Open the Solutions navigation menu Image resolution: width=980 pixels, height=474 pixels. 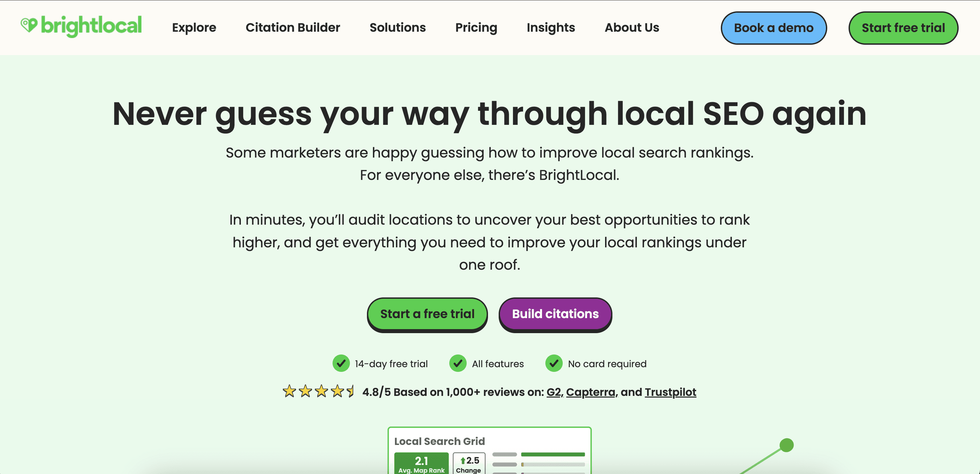point(397,27)
